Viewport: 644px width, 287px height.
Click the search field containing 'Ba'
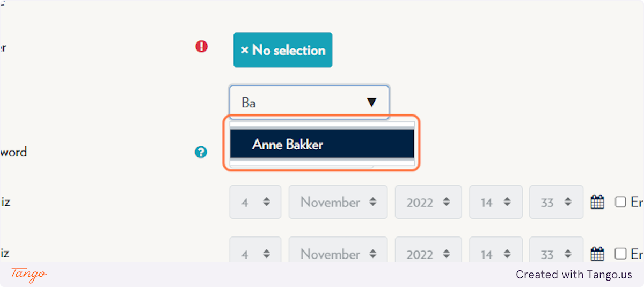[309, 102]
